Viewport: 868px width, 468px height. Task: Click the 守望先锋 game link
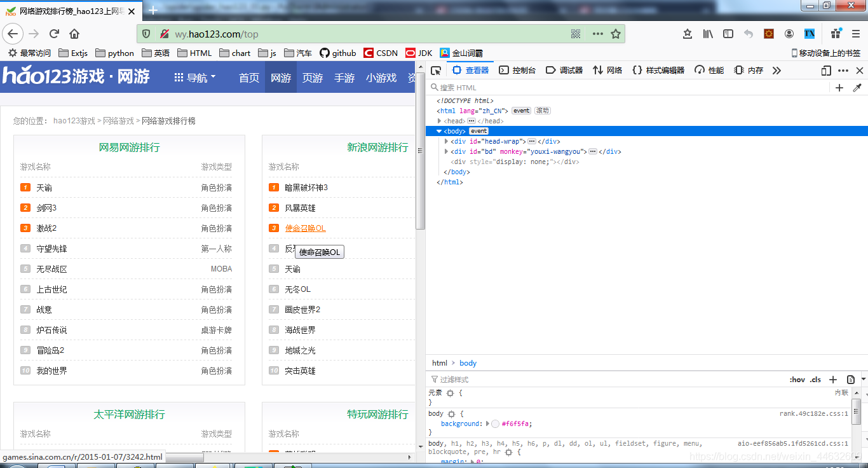(51, 249)
